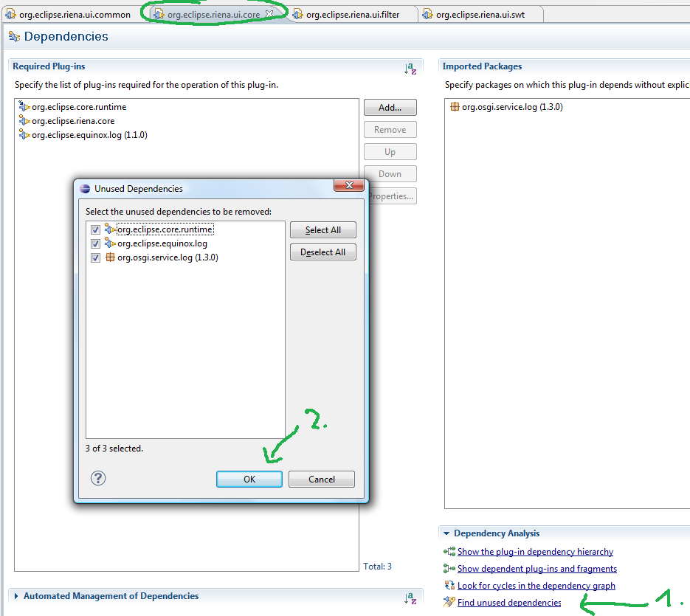Click the '3 of 3 selected.' status text
The width and height of the screenshot is (690, 616).
point(114,449)
